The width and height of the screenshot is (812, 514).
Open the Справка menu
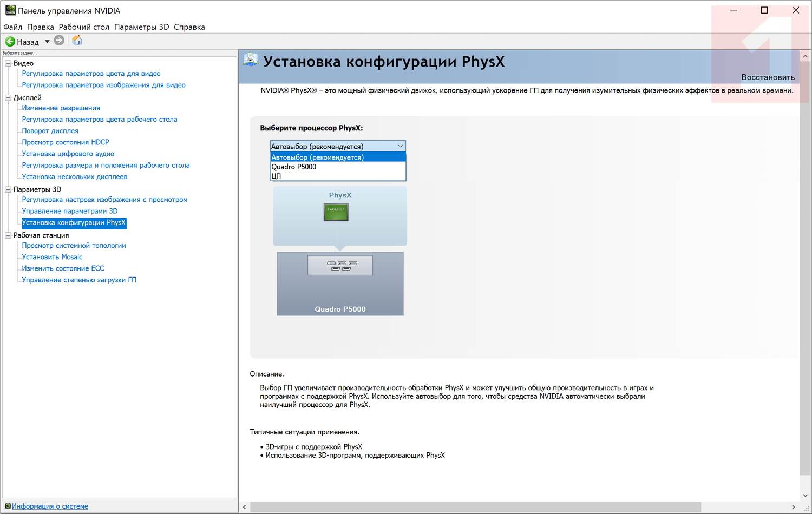(189, 27)
